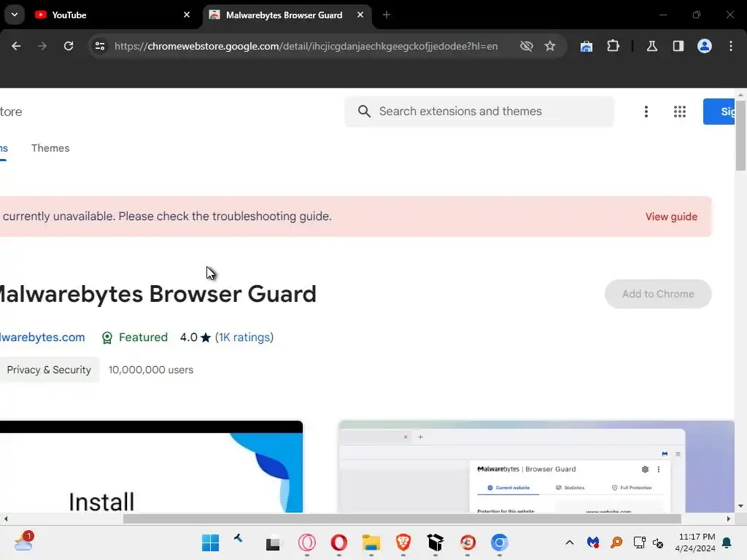Select the Malwarebytes Browser Guard tab

[x=287, y=15]
